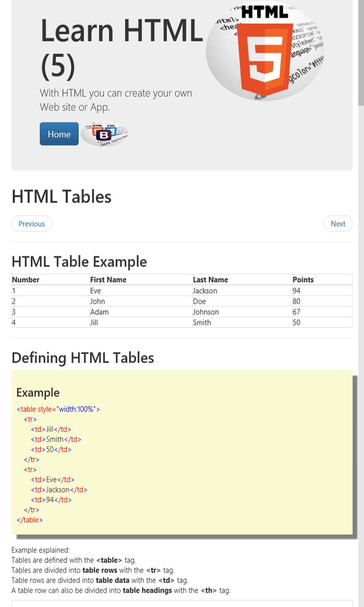Select the points cell 94

pos(322,291)
